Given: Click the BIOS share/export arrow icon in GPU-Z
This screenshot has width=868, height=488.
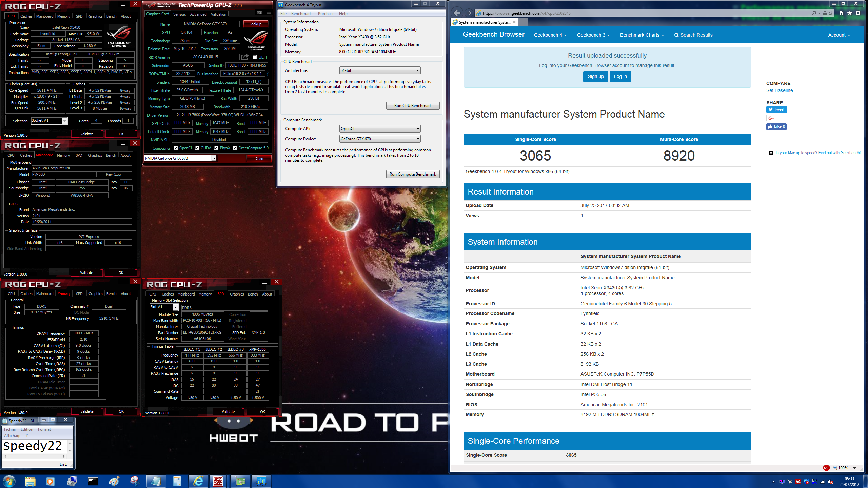Looking at the screenshot, I should click(245, 57).
